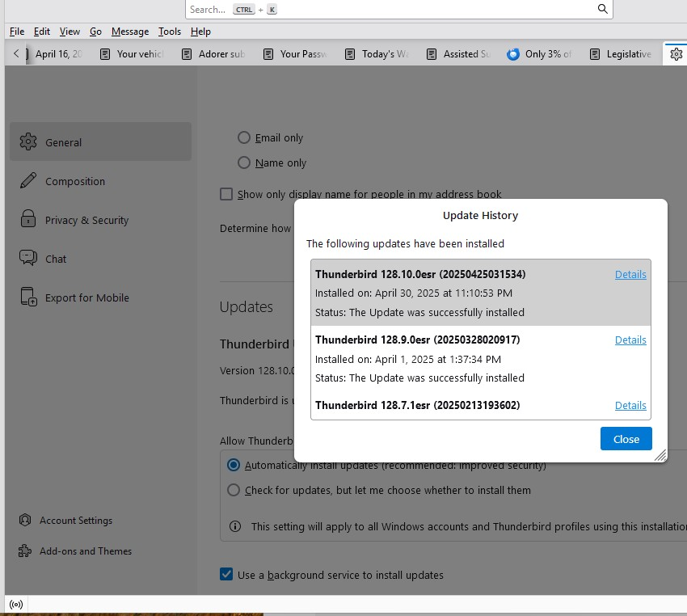687x616 pixels.
Task: Open Privacy & Security settings
Action: click(100, 220)
